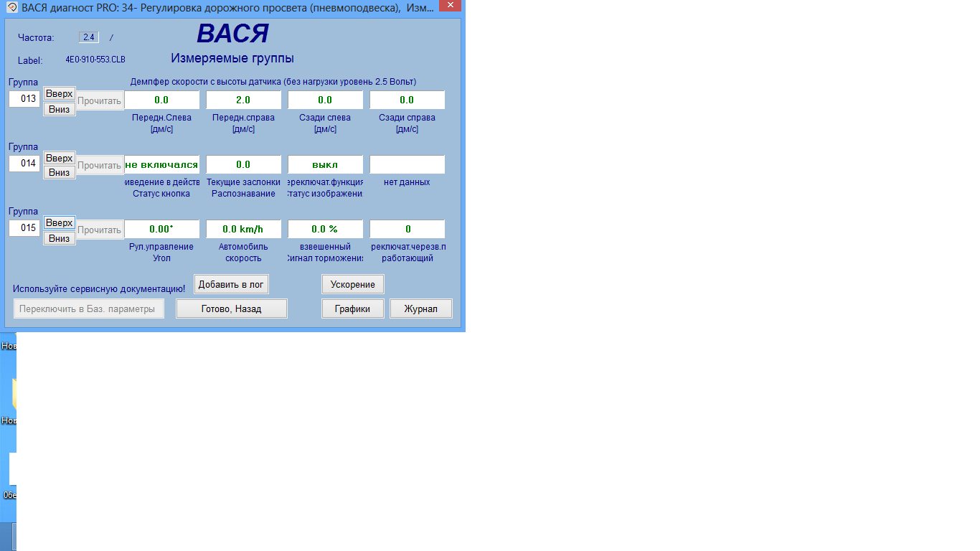The width and height of the screenshot is (980, 551).
Task: Add current readings via Добавить в лог
Action: [231, 284]
